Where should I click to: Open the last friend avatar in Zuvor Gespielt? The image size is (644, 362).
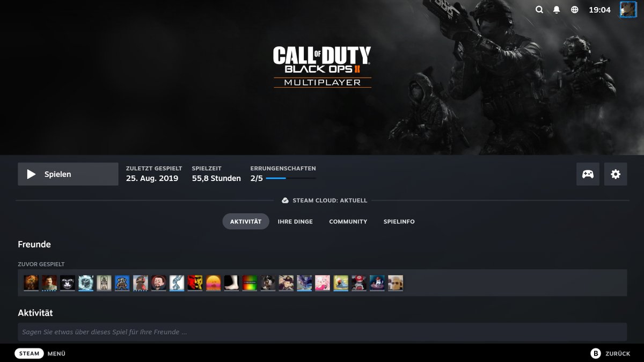coord(396,283)
